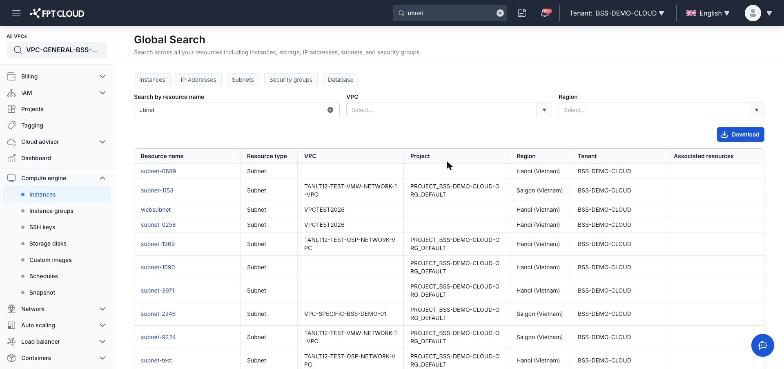The width and height of the screenshot is (784, 369).
Task: Open the Tenant BSS-DEMO-CLOUD dropdown
Action: coord(617,14)
